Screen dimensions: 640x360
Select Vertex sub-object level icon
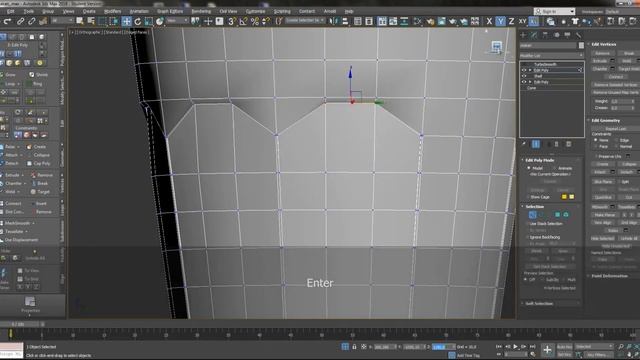coord(532,215)
